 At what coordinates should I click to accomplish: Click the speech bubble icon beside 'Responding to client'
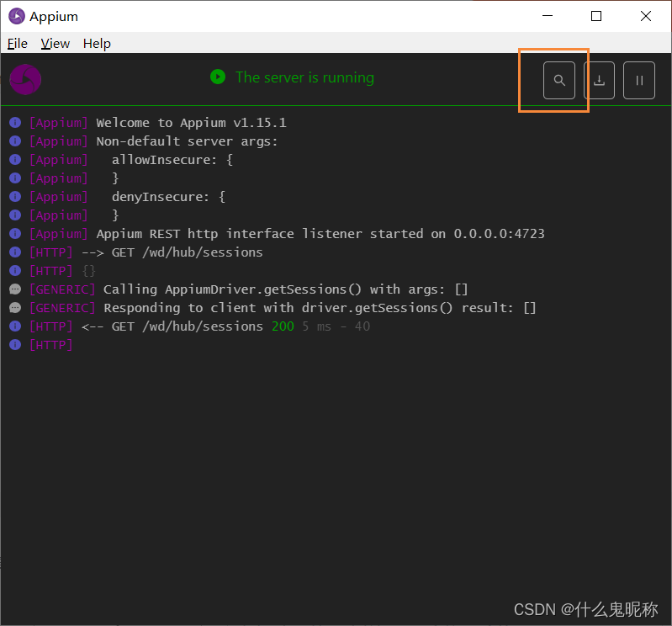(x=15, y=308)
